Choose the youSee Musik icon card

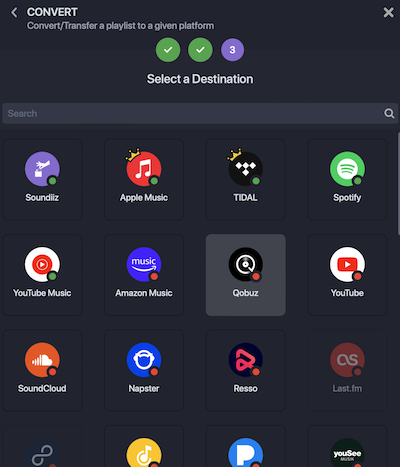coord(347,453)
